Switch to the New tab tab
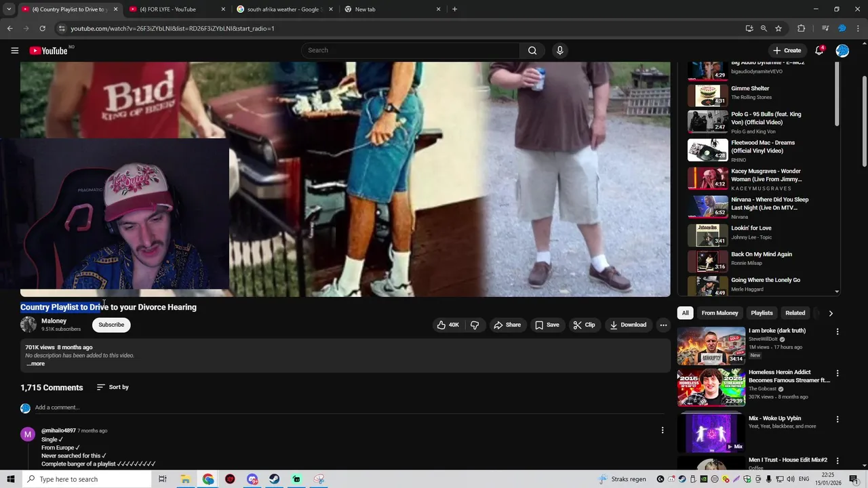868x488 pixels. tap(392, 9)
